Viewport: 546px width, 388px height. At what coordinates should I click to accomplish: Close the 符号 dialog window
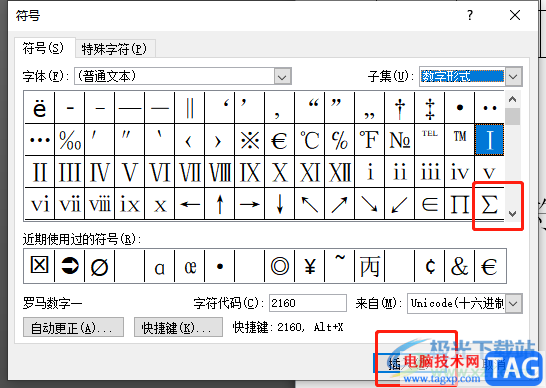click(x=515, y=15)
